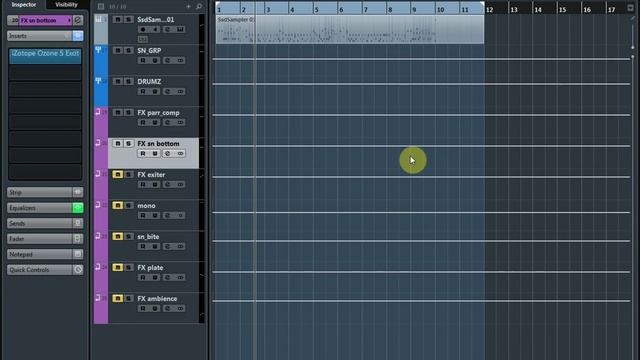Click the Notepad section icon

[x=78, y=254]
